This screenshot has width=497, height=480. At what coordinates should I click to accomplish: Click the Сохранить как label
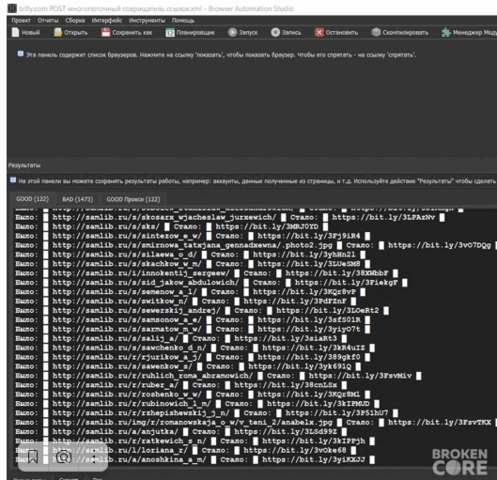[132, 33]
